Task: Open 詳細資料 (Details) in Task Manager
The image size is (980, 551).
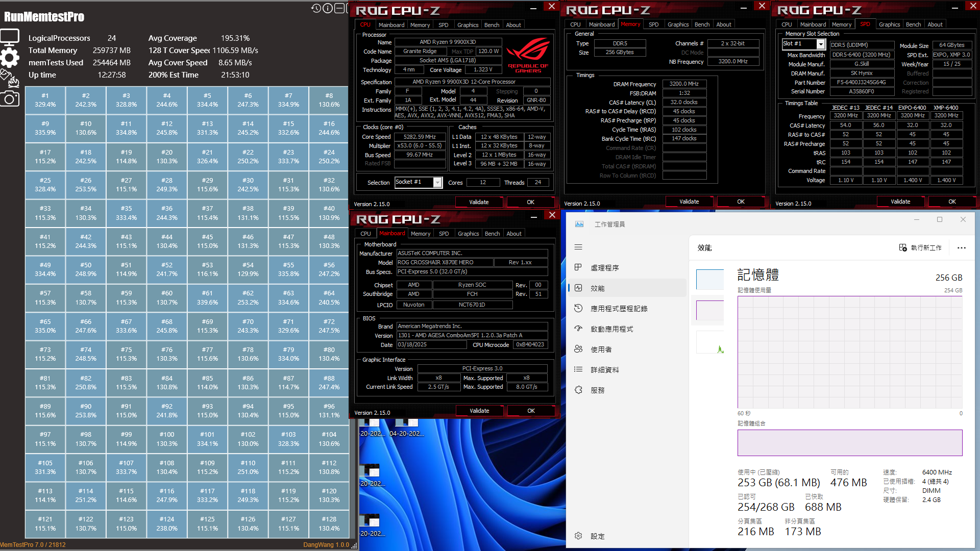Action: [605, 369]
